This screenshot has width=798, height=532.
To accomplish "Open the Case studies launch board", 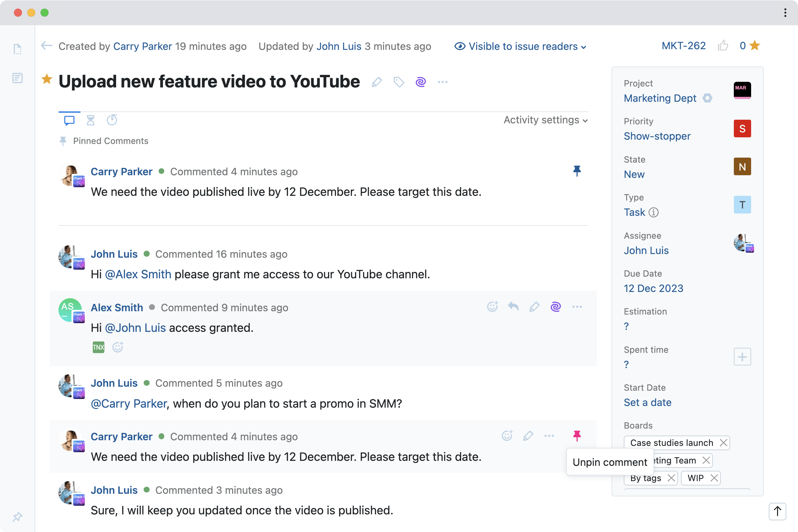I will pyautogui.click(x=672, y=443).
